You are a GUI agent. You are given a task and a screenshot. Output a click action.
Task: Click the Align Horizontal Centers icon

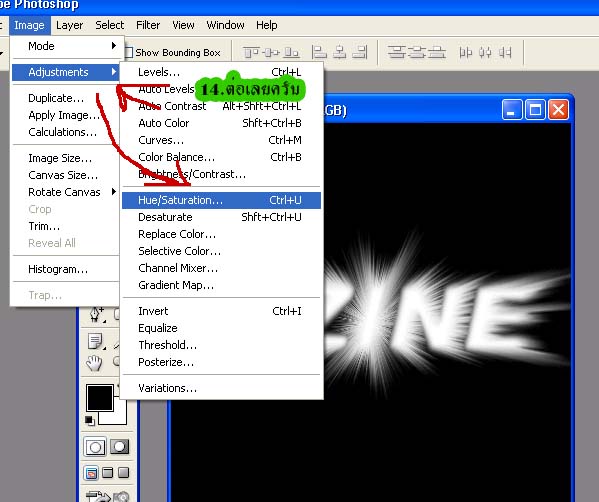pyautogui.click(x=339, y=52)
